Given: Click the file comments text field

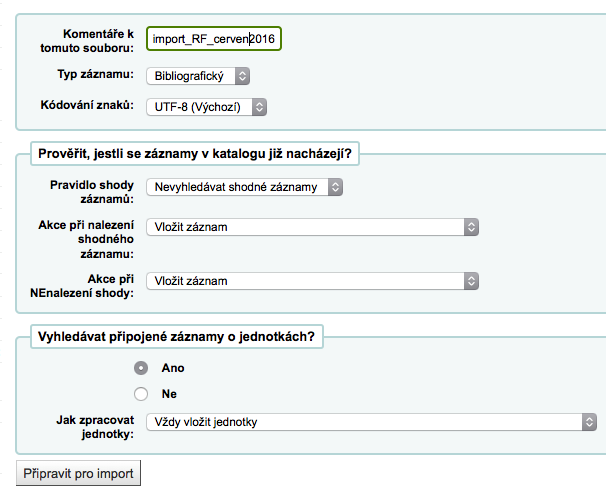Looking at the screenshot, I should pos(214,39).
